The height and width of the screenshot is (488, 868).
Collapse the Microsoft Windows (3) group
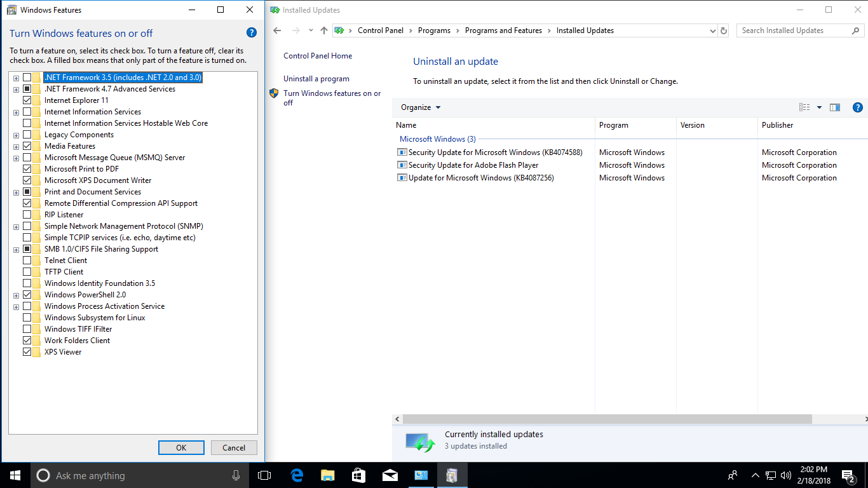click(x=437, y=139)
